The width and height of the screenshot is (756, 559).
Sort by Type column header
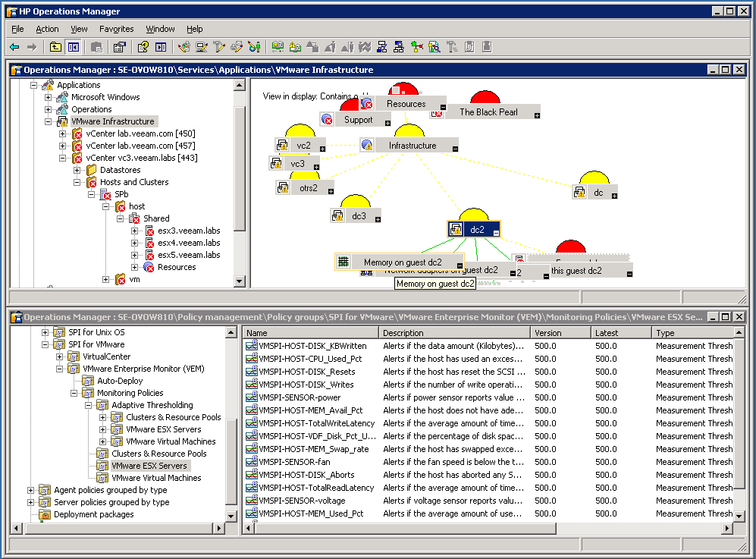692,333
